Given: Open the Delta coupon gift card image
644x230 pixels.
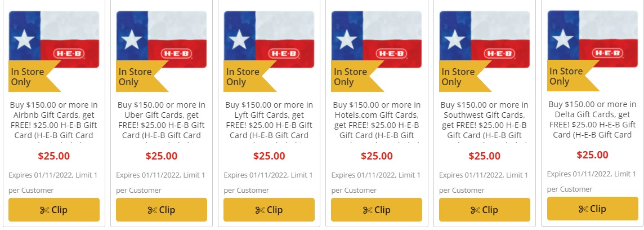Looking at the screenshot, I should (593, 39).
